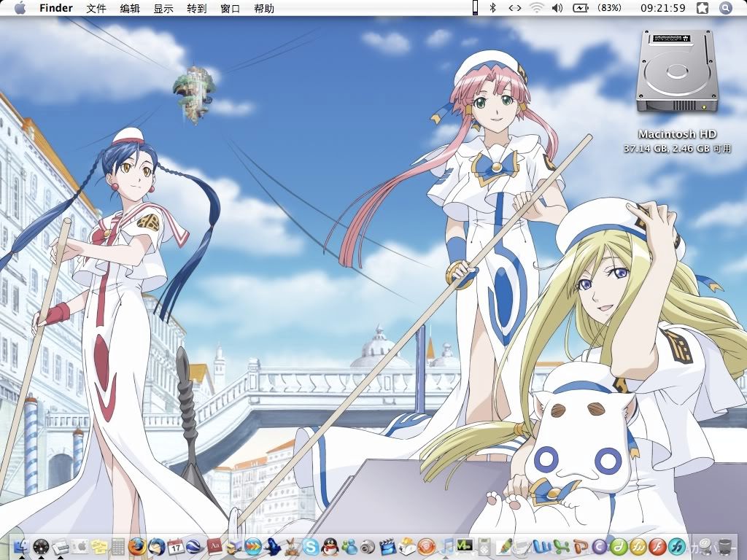This screenshot has height=560, width=747.
Task: Open the 显示 menu
Action: click(x=163, y=8)
